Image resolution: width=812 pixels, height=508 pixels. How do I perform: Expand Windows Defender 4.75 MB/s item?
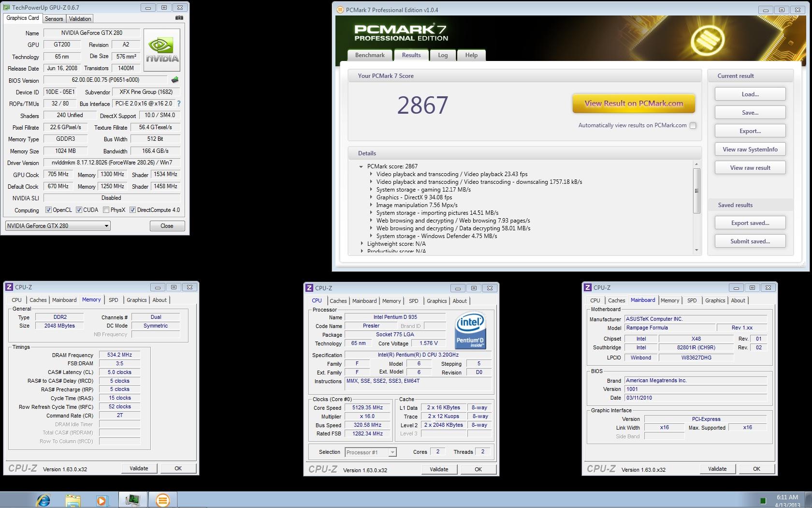[371, 236]
